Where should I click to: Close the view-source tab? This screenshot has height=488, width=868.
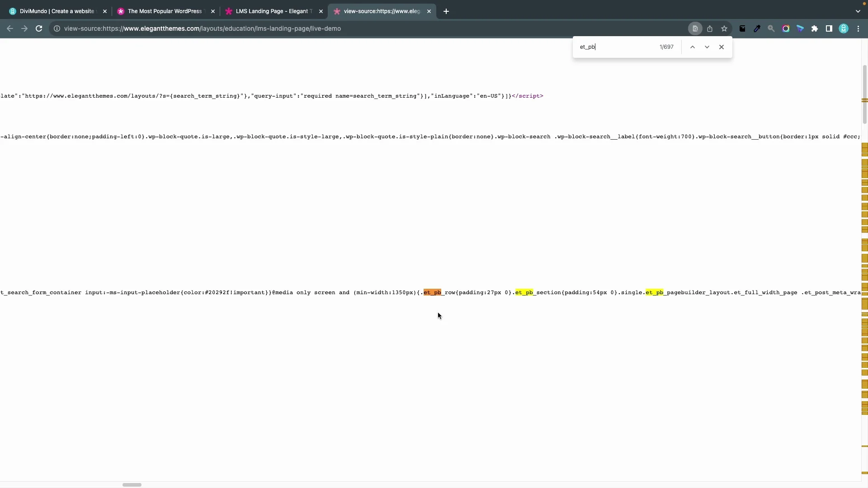click(429, 11)
